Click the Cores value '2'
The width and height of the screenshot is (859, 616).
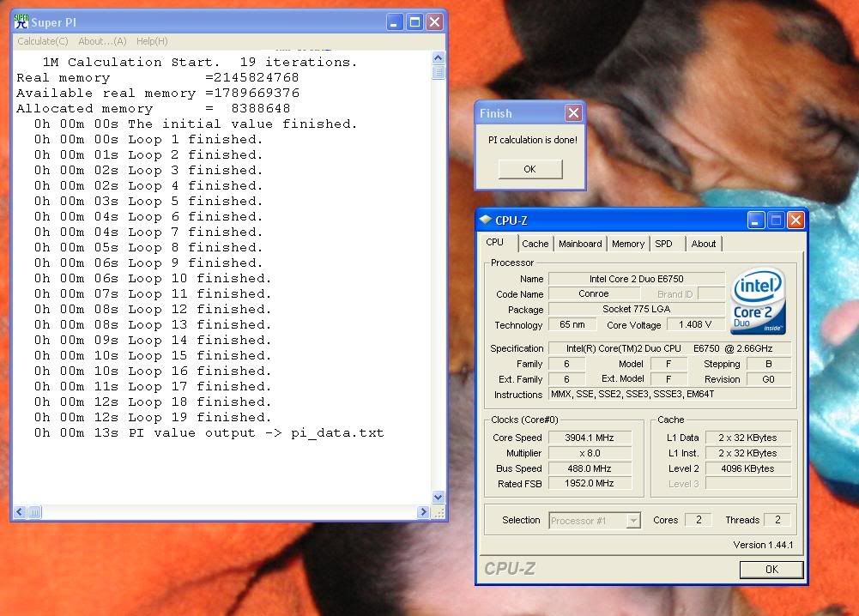pos(699,520)
